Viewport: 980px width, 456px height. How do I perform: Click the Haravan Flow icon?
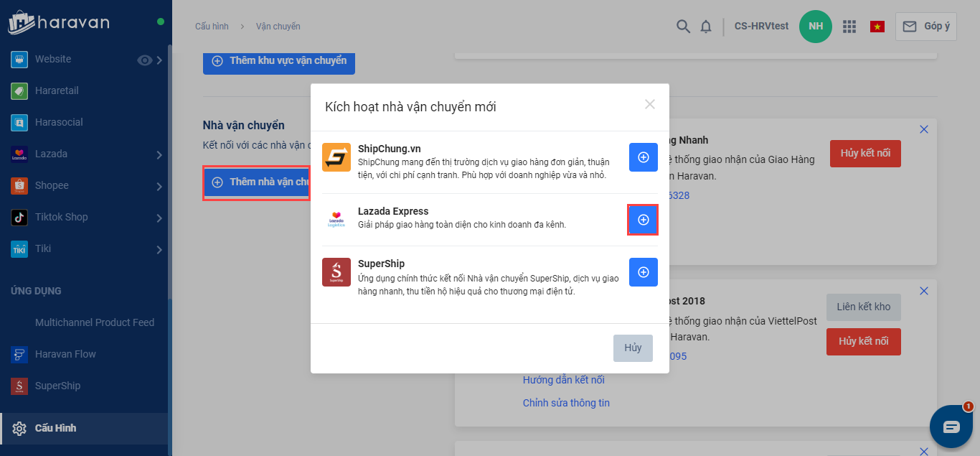[19, 355]
